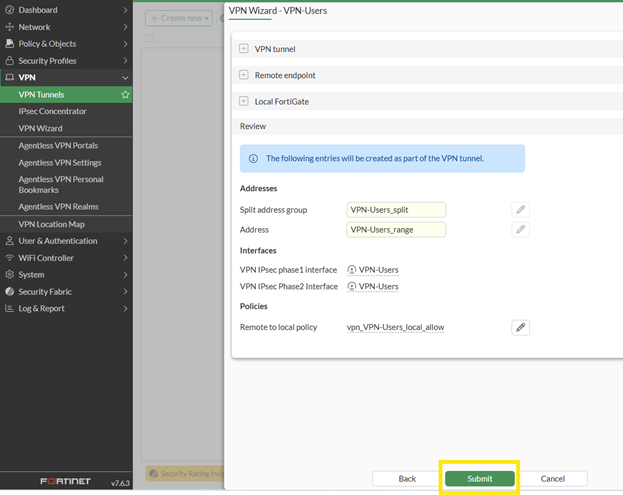
Task: Click the Security Rating Insights icon
Action: click(154, 474)
